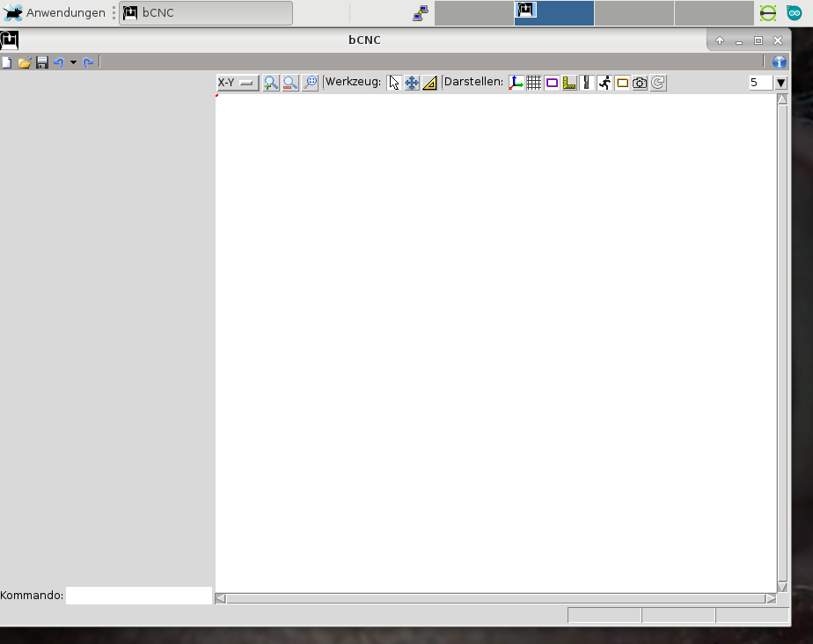Zoom in with the plus magnifier
This screenshot has height=644, width=813.
pos(271,83)
